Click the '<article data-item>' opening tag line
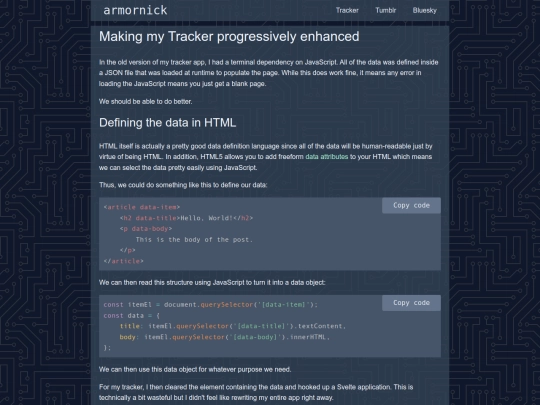The image size is (540, 405). [142, 207]
